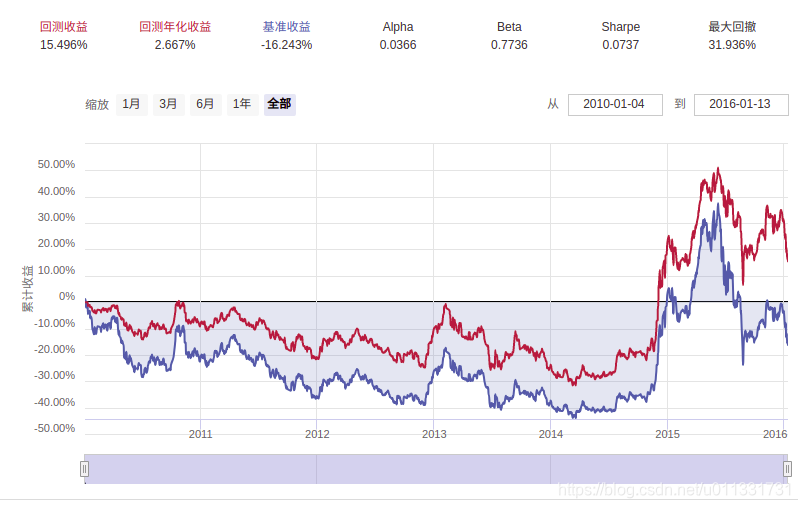Click the 2.667% annualized return value
This screenshot has width=800, height=508.
point(175,45)
